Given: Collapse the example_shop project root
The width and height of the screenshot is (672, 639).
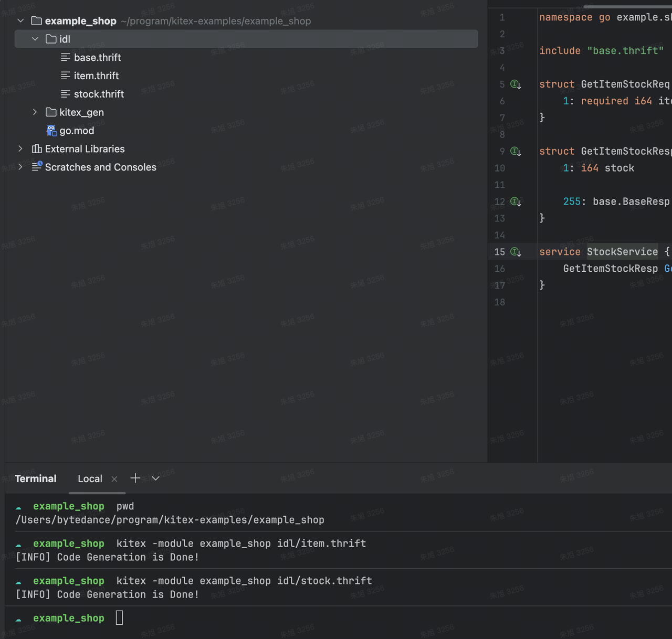Looking at the screenshot, I should 20,21.
